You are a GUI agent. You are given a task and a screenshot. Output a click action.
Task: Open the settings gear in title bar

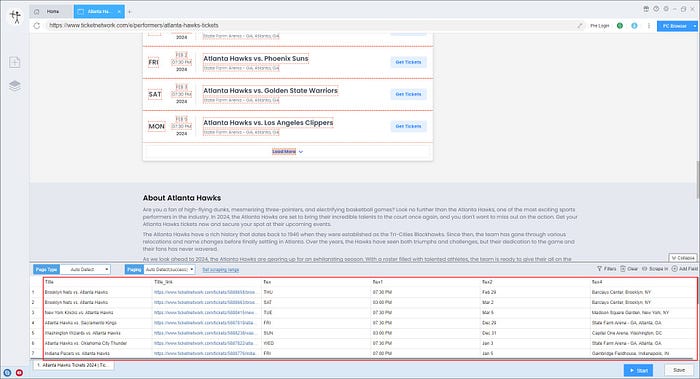[666, 9]
